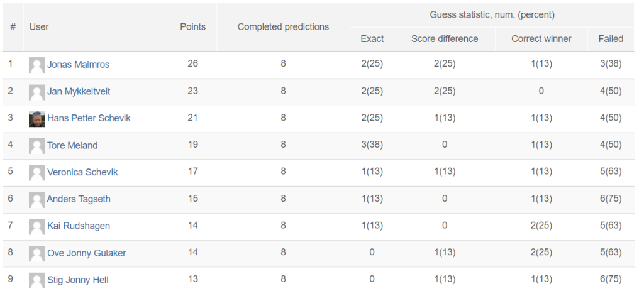Open Hans Petter Schevik name link
This screenshot has width=644, height=291.
point(89,118)
